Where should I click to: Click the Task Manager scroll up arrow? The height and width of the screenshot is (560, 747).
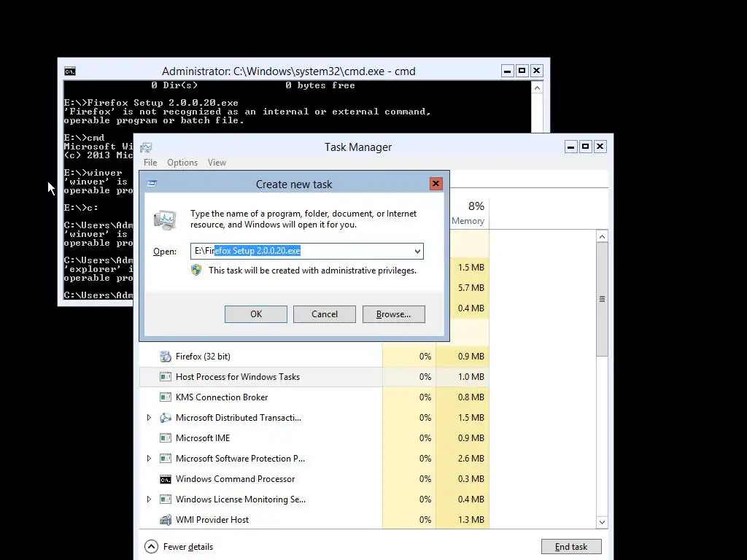pos(602,237)
